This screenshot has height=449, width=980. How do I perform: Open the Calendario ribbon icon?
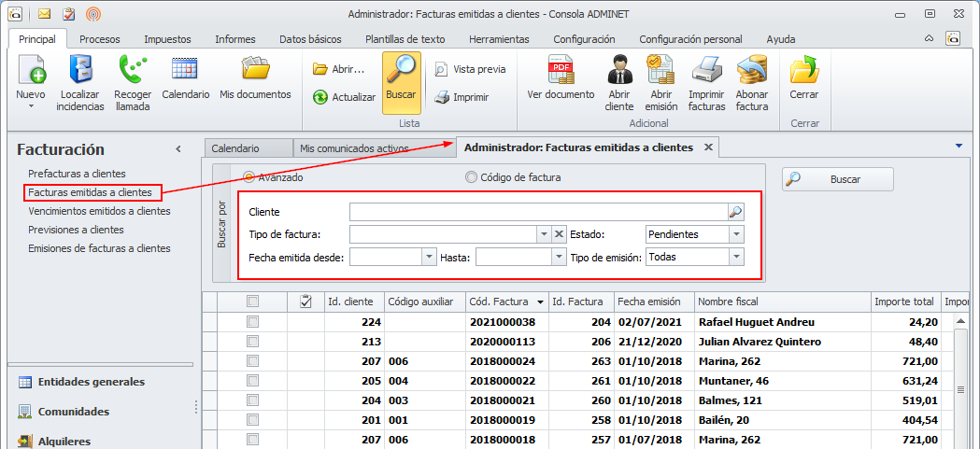pyautogui.click(x=185, y=69)
